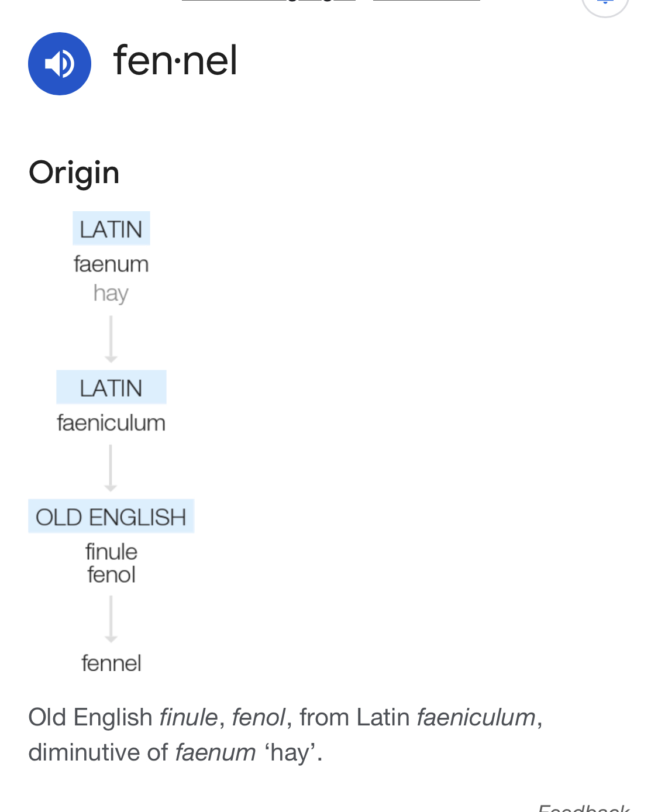
Task: Tap "faenum" in the origin chart
Action: [x=111, y=264]
